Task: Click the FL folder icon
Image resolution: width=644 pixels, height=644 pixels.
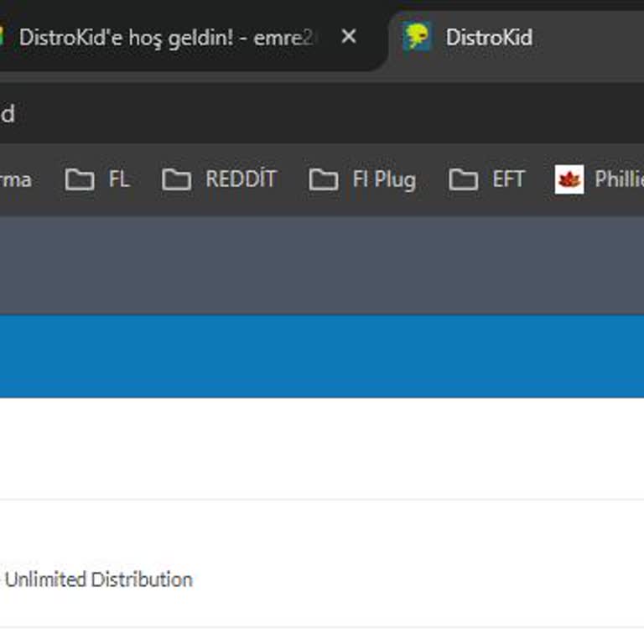Action: click(x=80, y=179)
